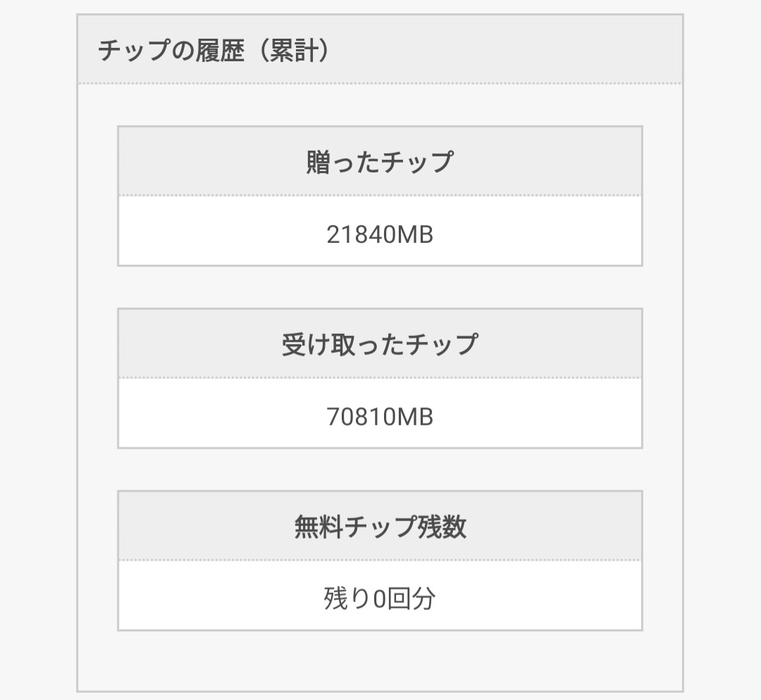Click the word 残数 in the third card heading
761x700 pixels.
(443, 527)
